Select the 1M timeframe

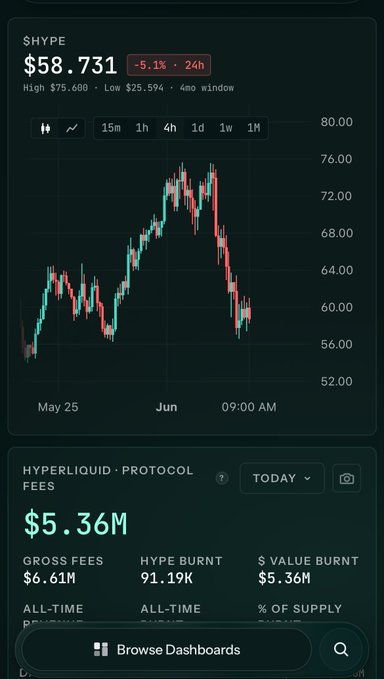point(254,128)
